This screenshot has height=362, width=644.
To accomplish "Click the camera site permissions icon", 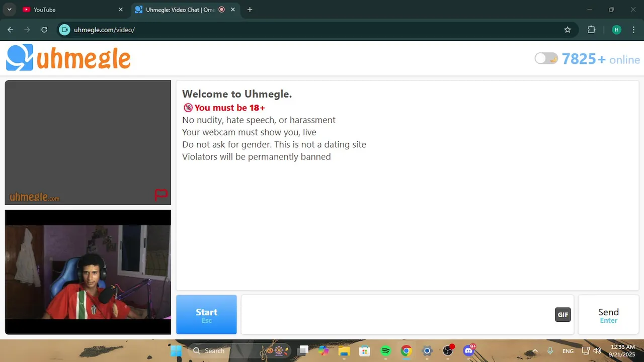I will pyautogui.click(x=64, y=30).
